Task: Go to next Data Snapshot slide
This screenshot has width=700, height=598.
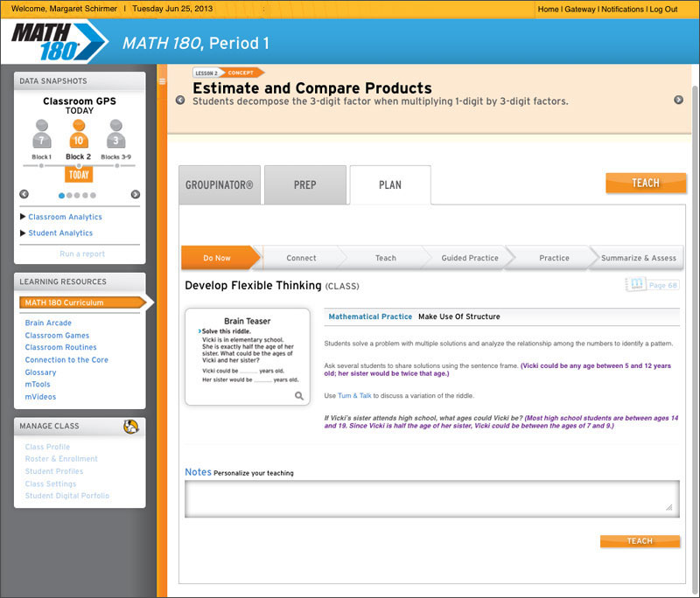Action: point(136,194)
